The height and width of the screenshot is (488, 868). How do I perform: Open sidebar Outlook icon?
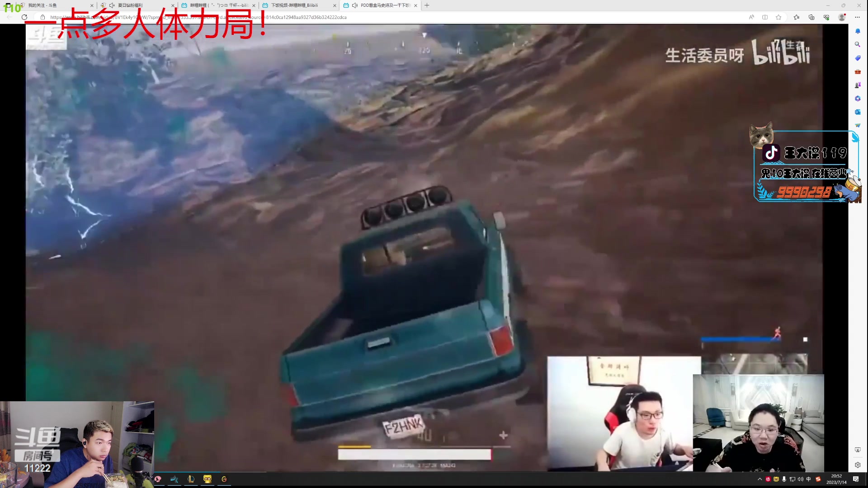[858, 112]
